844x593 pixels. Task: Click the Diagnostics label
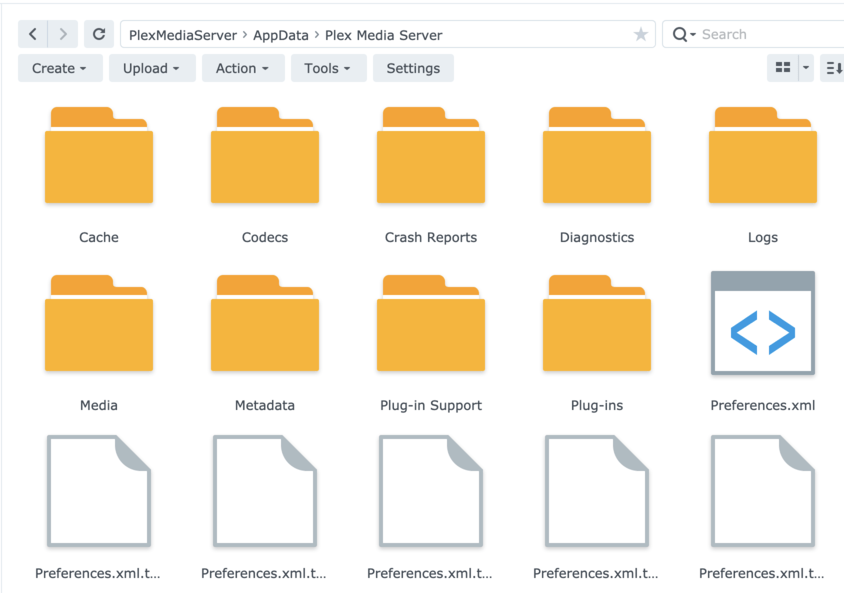597,237
